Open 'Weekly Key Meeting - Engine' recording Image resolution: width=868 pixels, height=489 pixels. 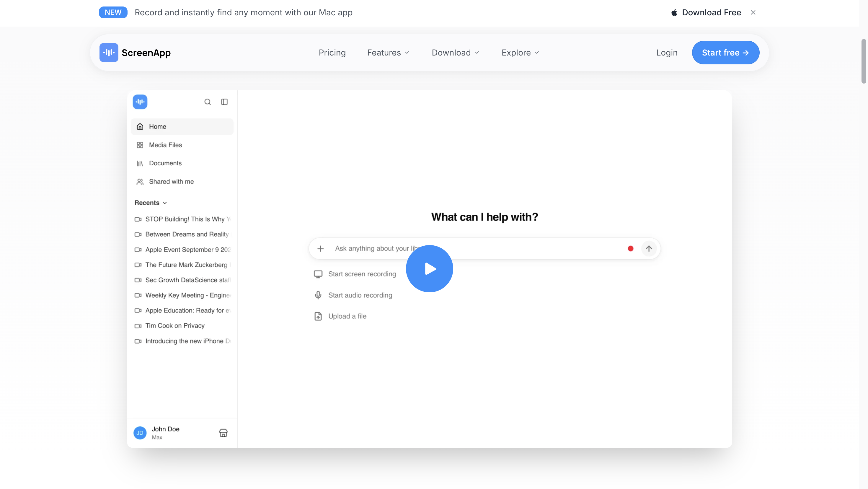[x=182, y=295]
